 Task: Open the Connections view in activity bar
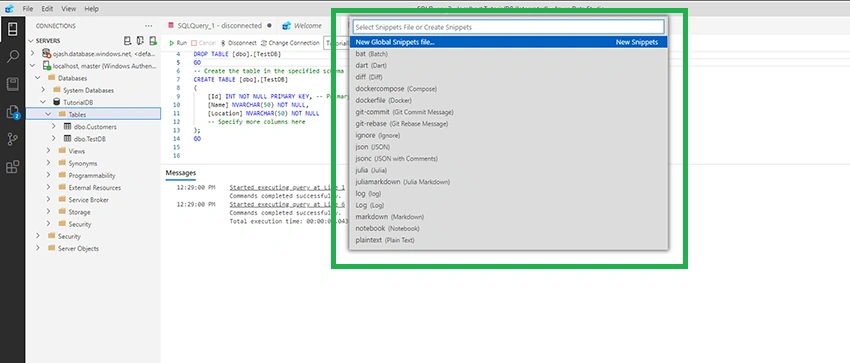[x=12, y=29]
